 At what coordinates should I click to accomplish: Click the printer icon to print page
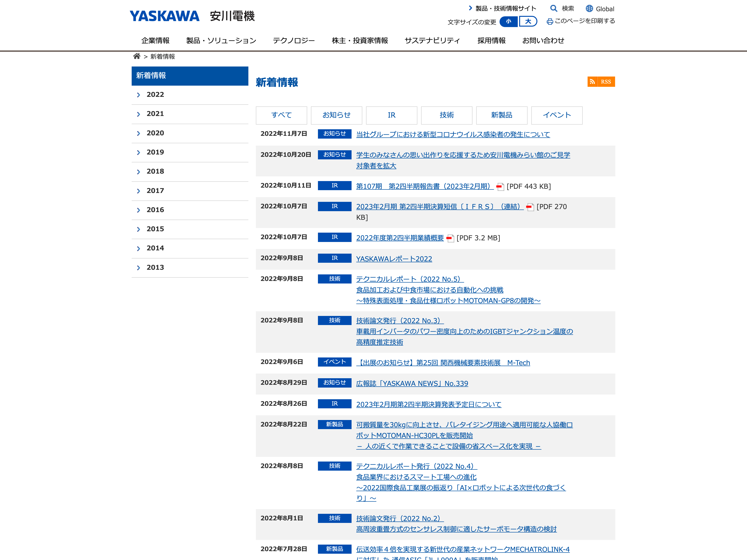coord(550,21)
